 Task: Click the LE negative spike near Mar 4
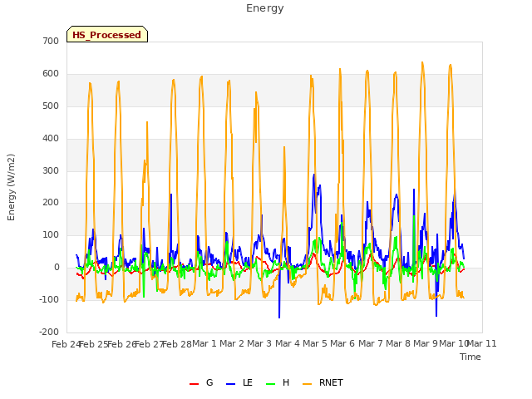(x=279, y=318)
